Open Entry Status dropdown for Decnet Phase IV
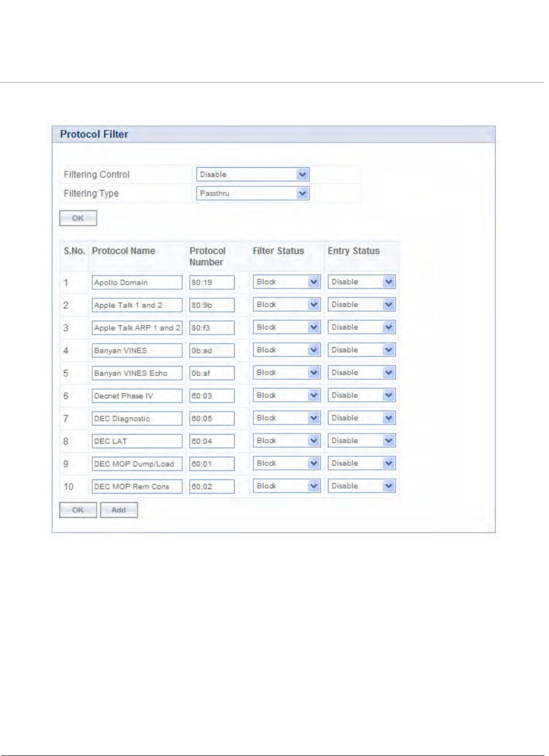The image size is (549, 756). (362, 395)
